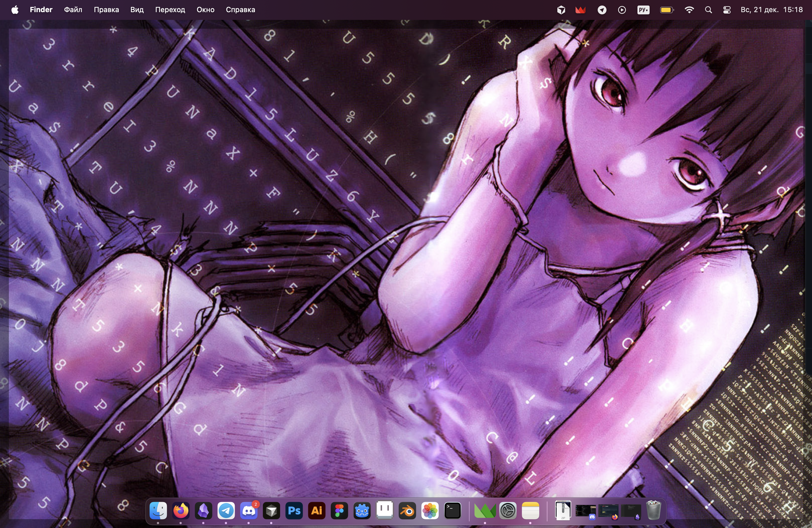Click the date and time display
The image size is (812, 528).
[x=771, y=10]
